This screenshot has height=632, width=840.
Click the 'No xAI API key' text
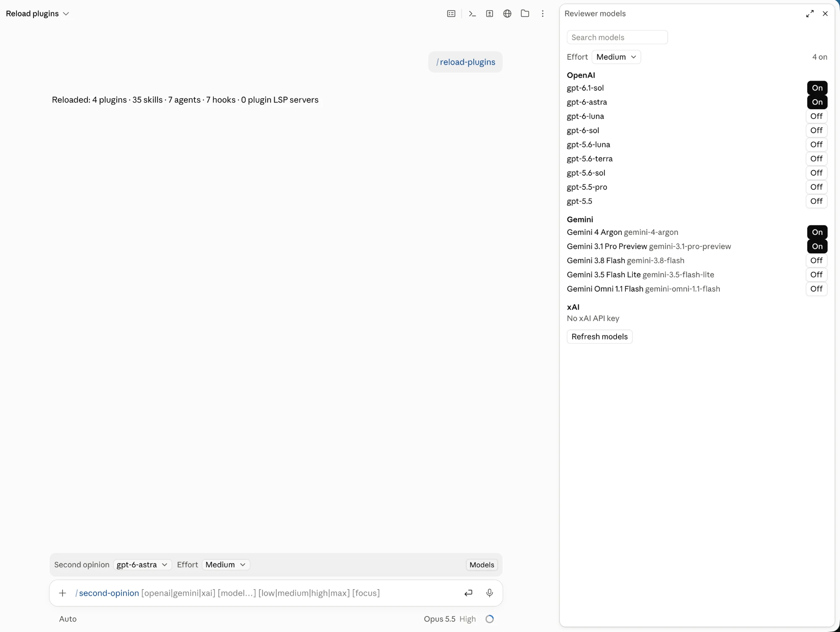point(593,319)
